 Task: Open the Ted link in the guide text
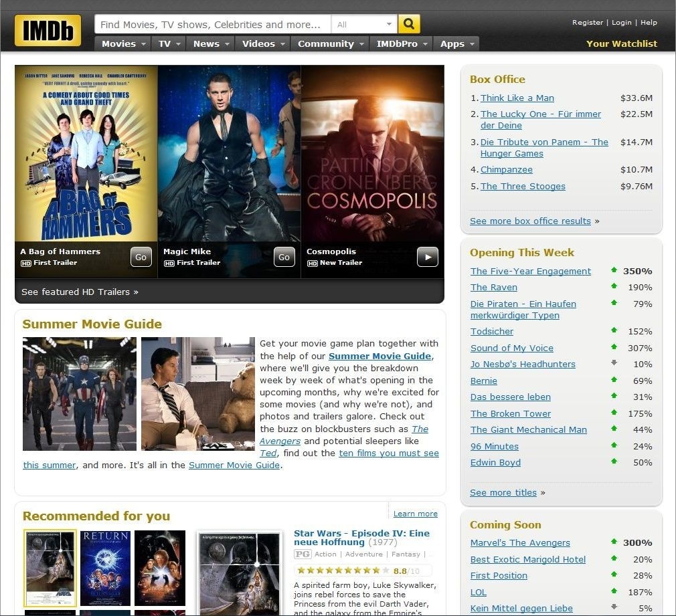pos(268,453)
